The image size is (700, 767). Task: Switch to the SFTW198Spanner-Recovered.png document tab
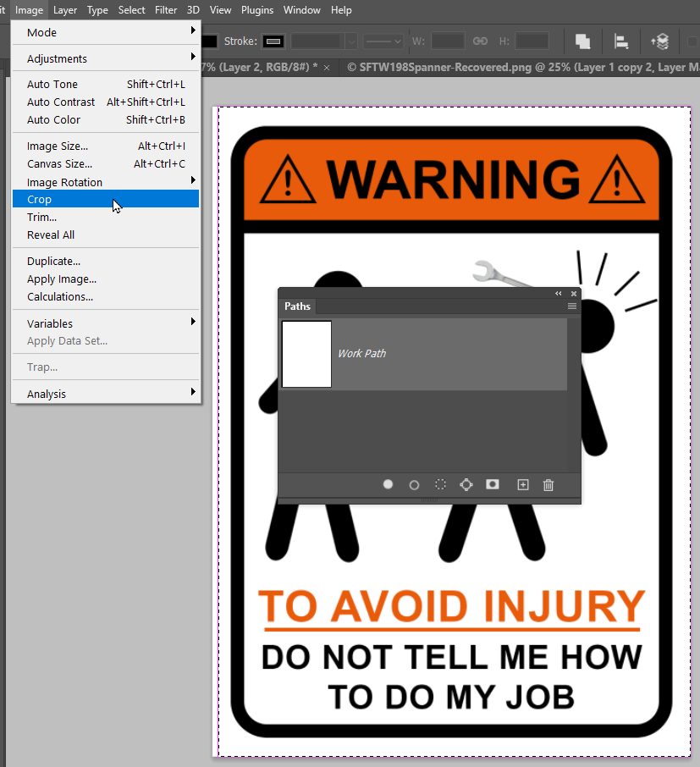click(x=508, y=68)
